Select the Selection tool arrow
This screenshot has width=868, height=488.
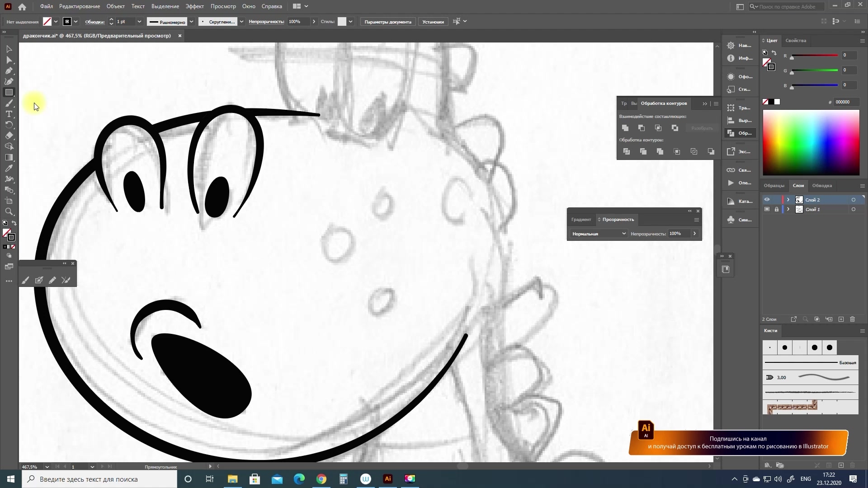coord(9,49)
